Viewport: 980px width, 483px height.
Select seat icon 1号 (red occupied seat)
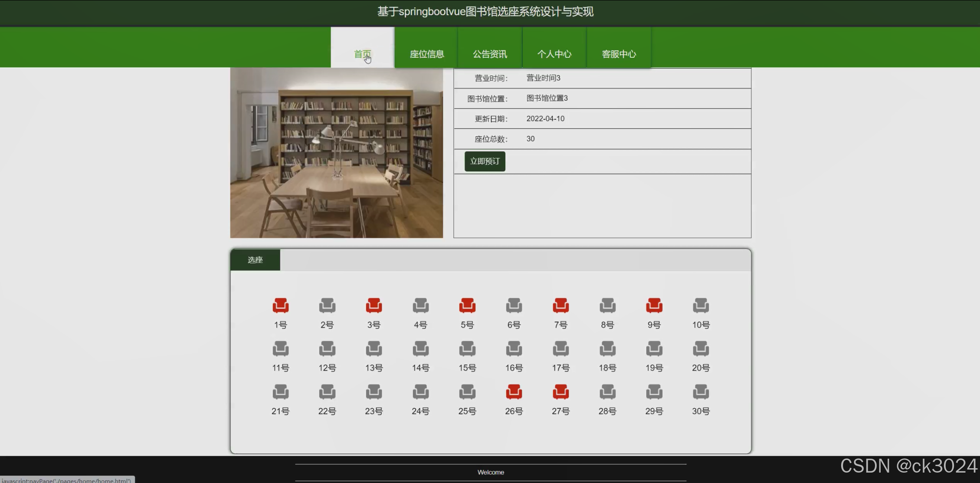pos(280,306)
